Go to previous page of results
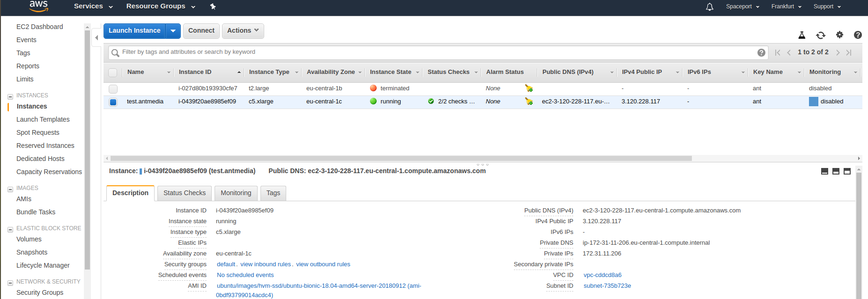868x299 pixels. click(x=789, y=52)
